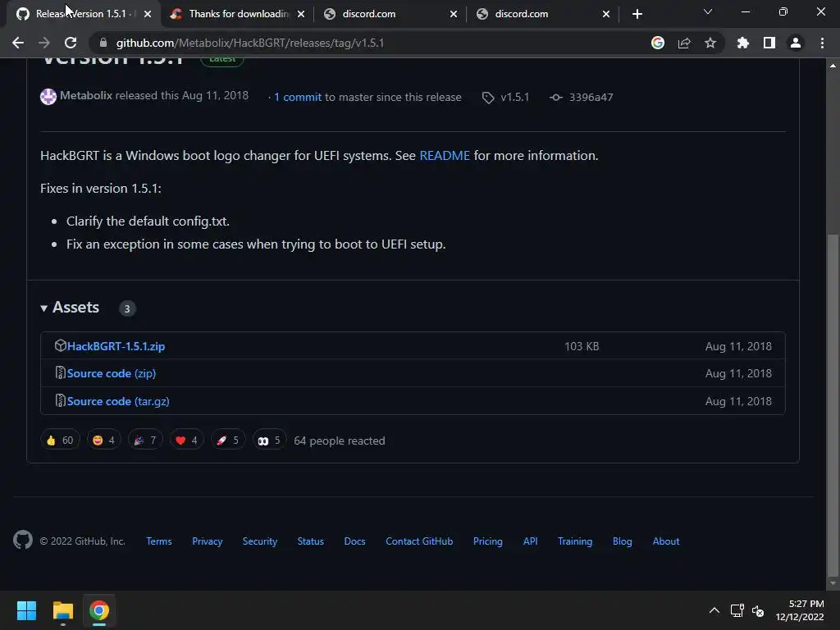Click the file icon beside Source code (zip)
This screenshot has width=840, height=630.
61,372
